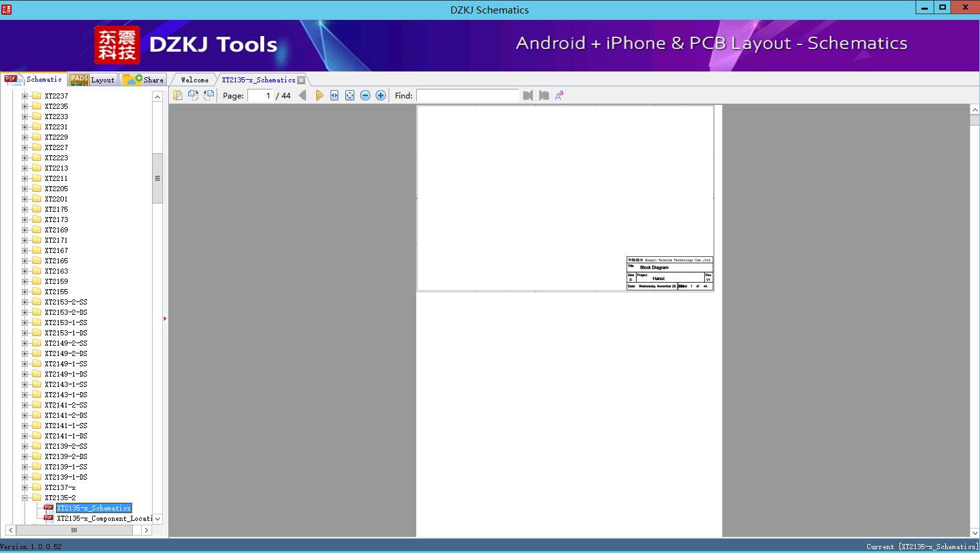Click the tree scroll down arrow

[x=157, y=519]
